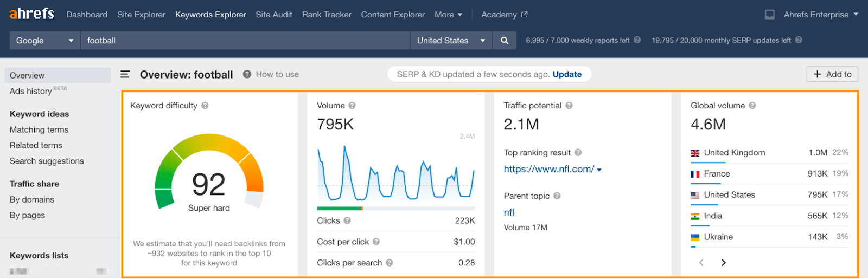Click the Ukraine flag icon
This screenshot has width=868, height=279.
pos(695,238)
